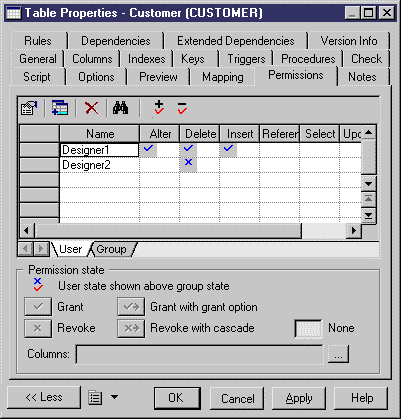Viewport: 401px width, 419px height.
Task: Click the Apply button
Action: click(299, 398)
